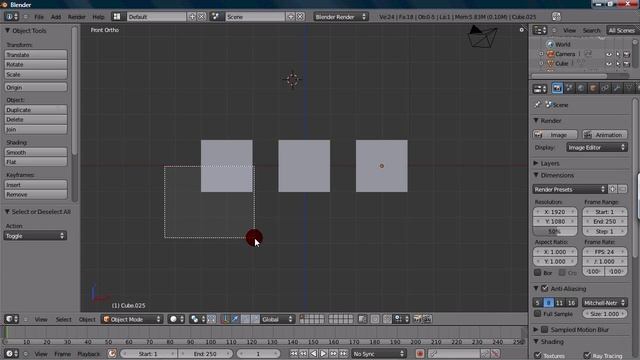Open the 3D view Select menu
The image size is (640, 360).
(64, 319)
